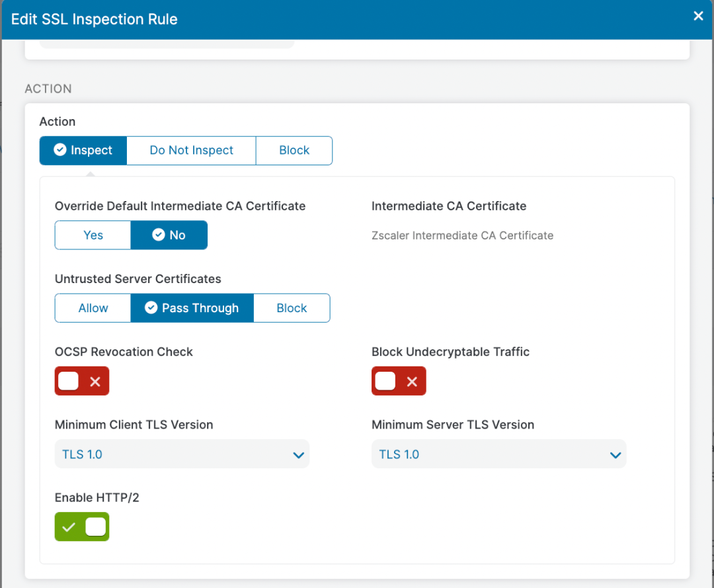Click the Minimum Client TLS Version chevron arrow

coord(298,455)
